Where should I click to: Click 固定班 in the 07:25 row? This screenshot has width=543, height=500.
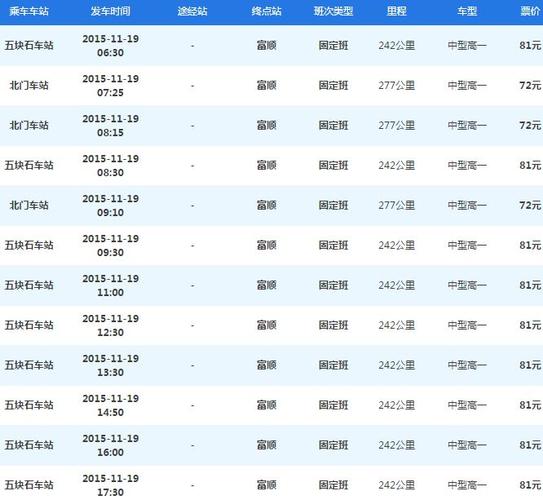pos(333,86)
